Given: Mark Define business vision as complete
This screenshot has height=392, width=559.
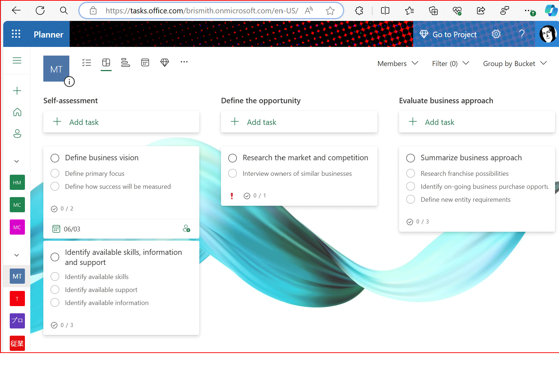Looking at the screenshot, I should (55, 158).
